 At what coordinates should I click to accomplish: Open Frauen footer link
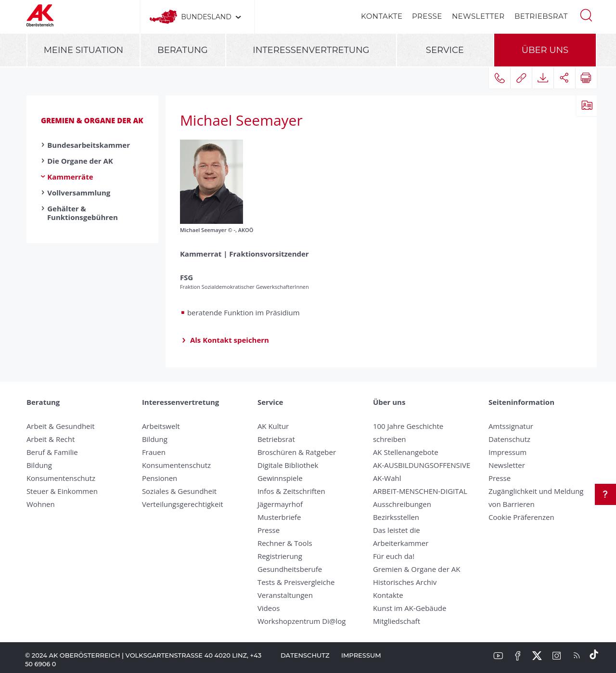(154, 452)
